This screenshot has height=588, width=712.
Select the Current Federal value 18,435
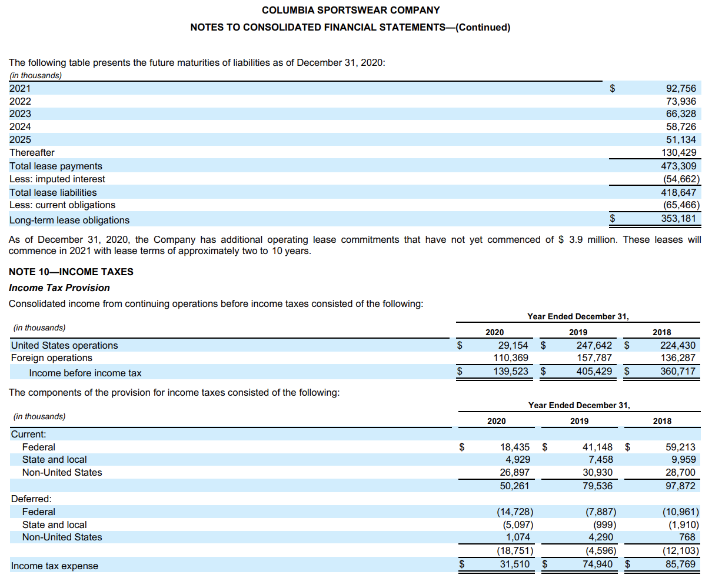(x=514, y=446)
